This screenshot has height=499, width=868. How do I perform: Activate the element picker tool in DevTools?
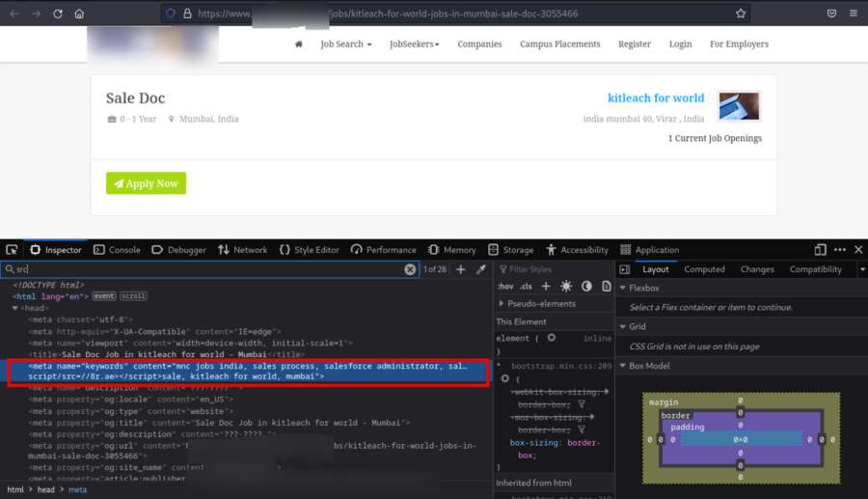coord(12,250)
